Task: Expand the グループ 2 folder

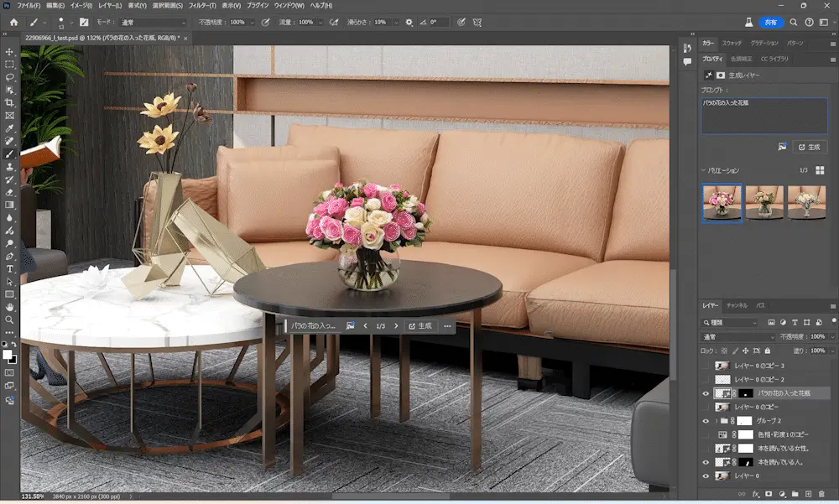Action: click(716, 421)
